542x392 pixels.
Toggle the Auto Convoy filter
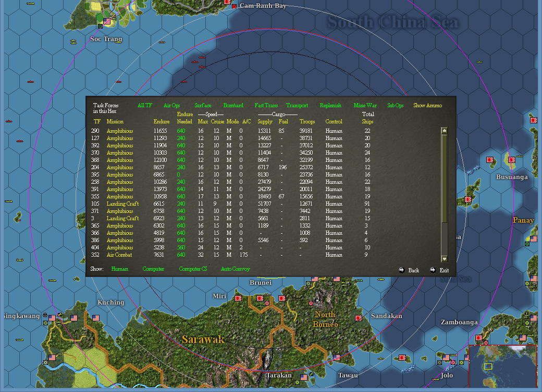pos(236,269)
